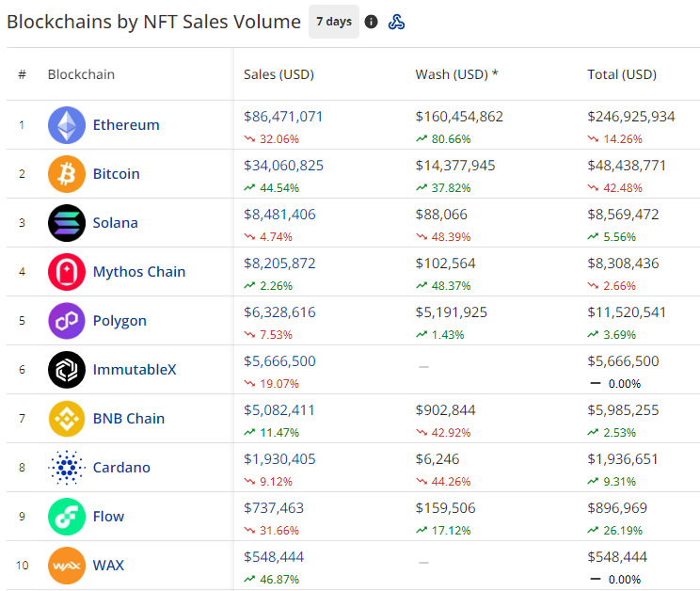Click the info icon beside 7 days
The width and height of the screenshot is (700, 591).
[372, 22]
